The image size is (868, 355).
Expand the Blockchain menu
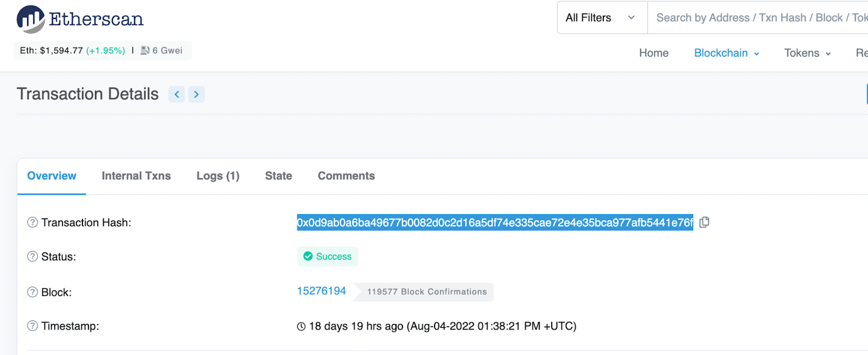(726, 53)
